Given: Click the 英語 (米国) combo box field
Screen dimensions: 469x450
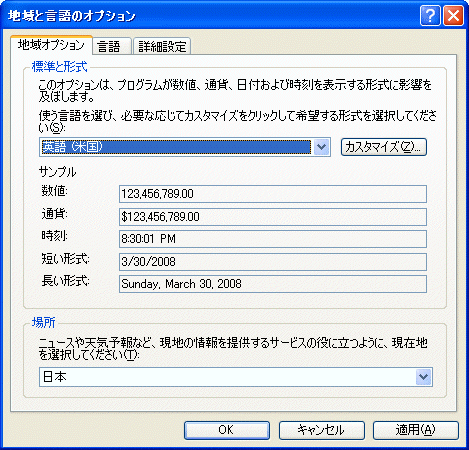Looking at the screenshot, I should click(185, 147).
